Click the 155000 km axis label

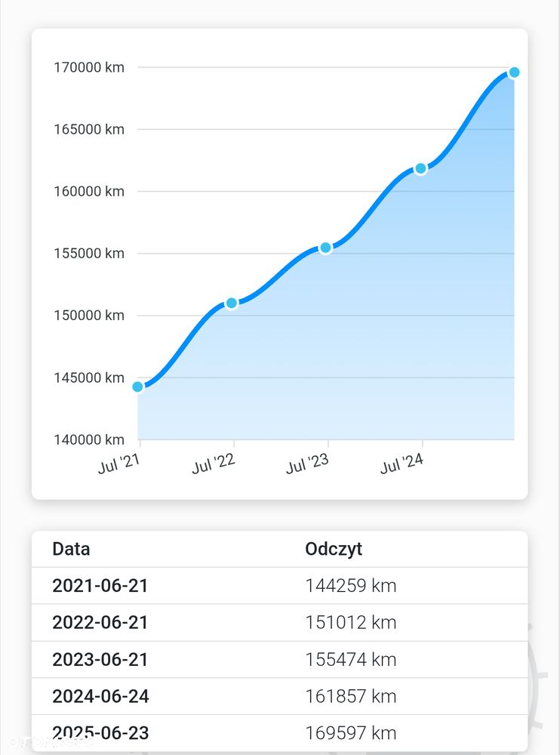tap(88, 253)
